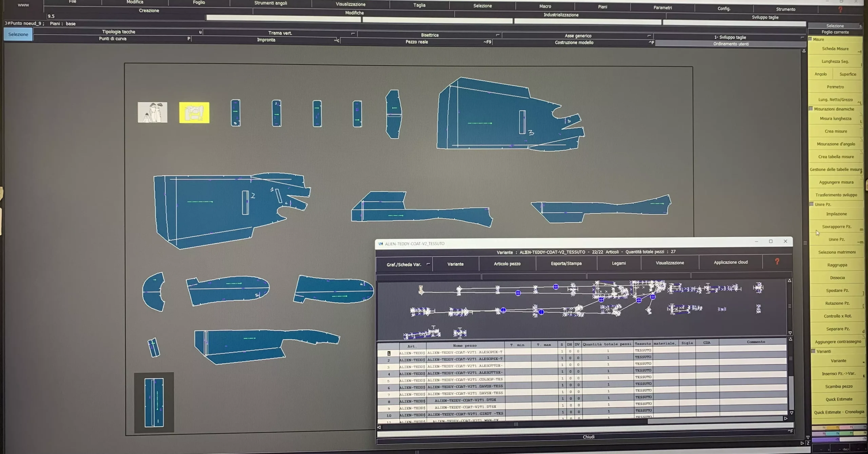Select the coat illustration image thumbnail
The width and height of the screenshot is (868, 454).
point(152,112)
